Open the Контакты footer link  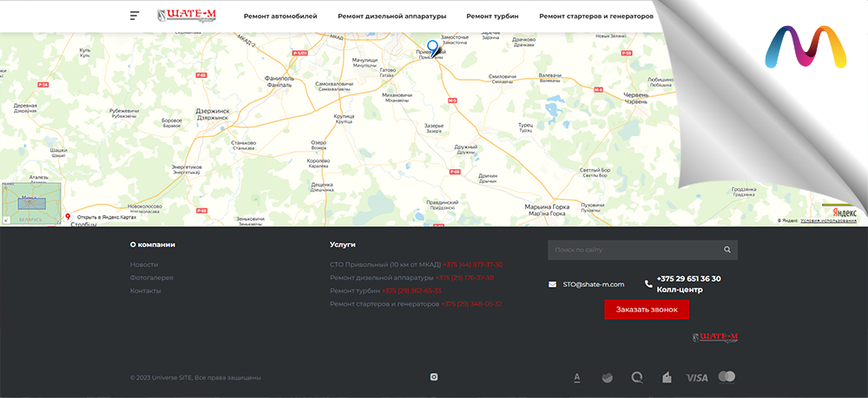click(146, 290)
